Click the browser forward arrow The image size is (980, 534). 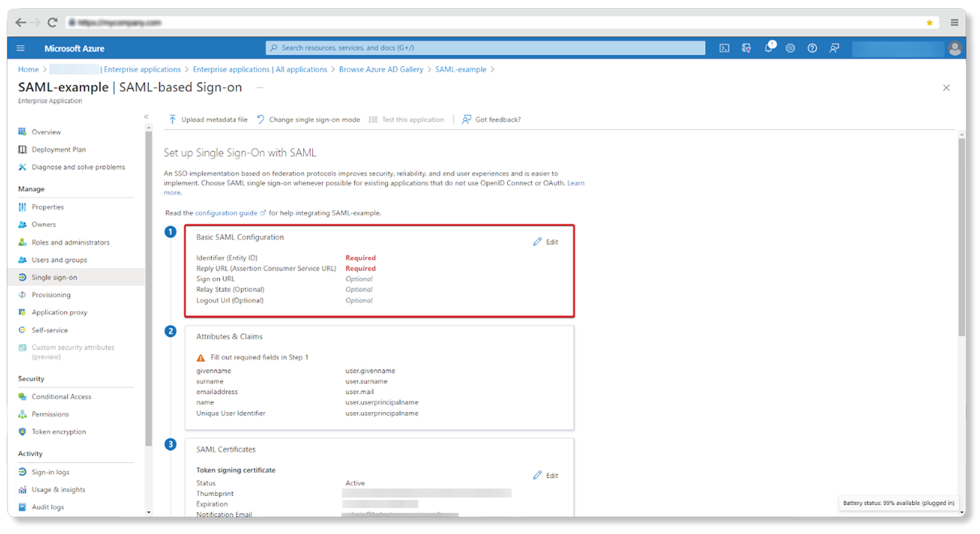point(36,23)
